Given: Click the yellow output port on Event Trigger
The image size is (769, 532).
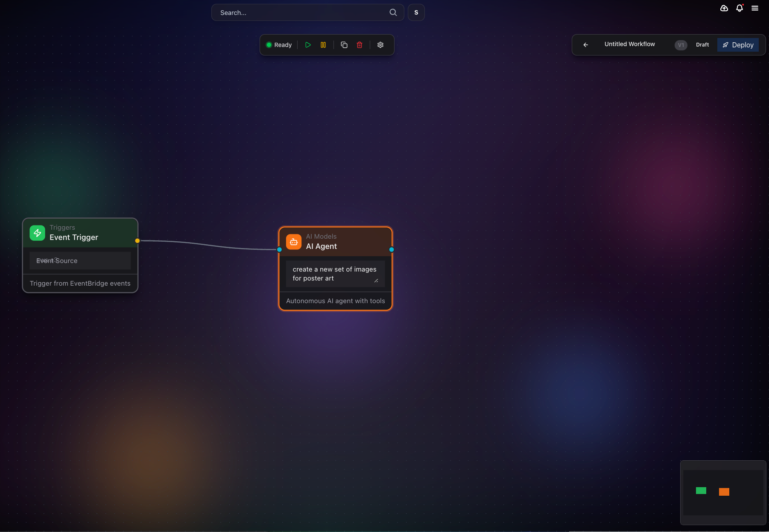Looking at the screenshot, I should [137, 240].
